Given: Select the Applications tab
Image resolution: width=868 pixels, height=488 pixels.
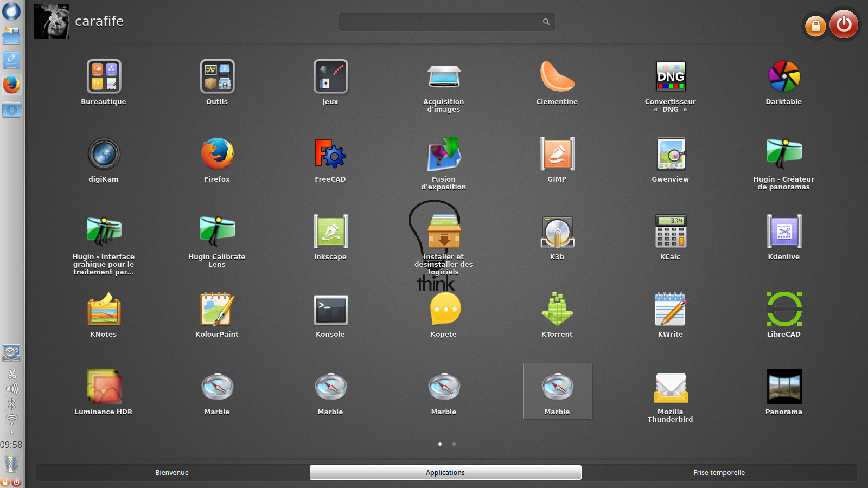Looking at the screenshot, I should pos(445,473).
